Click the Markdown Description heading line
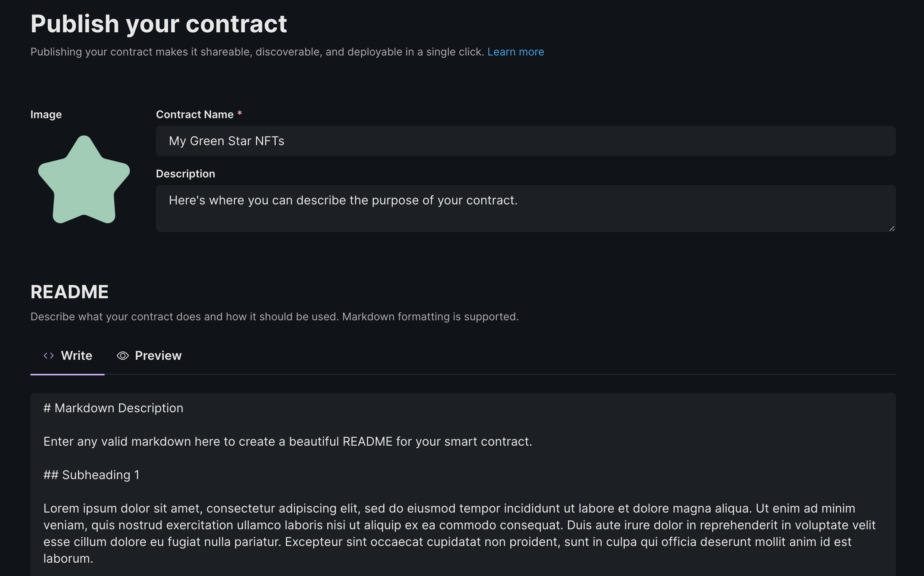The width and height of the screenshot is (924, 576). 113,408
